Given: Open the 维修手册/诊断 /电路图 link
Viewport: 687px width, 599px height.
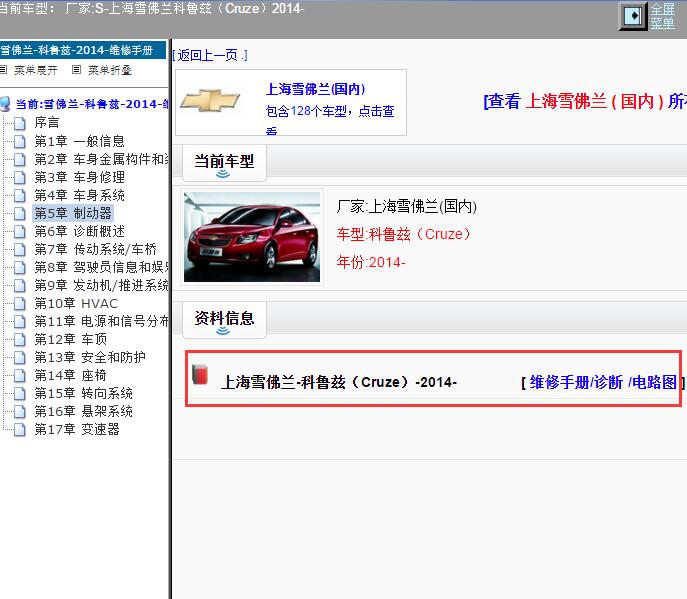Looking at the screenshot, I should 603,382.
